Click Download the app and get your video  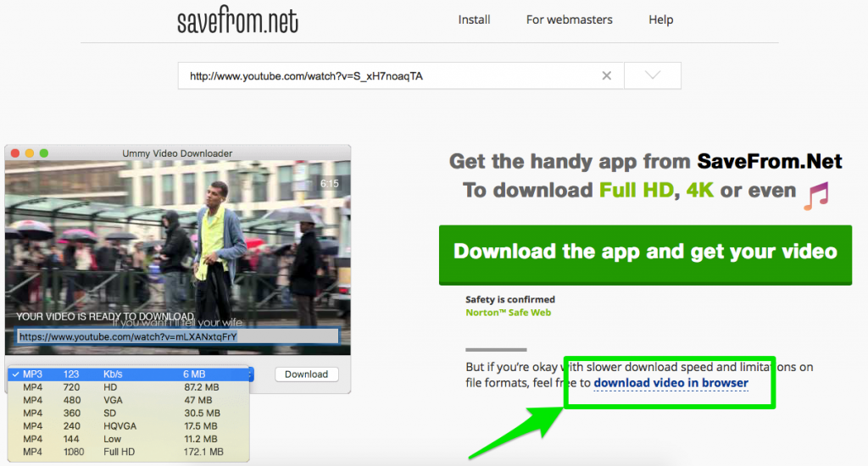[645, 254]
